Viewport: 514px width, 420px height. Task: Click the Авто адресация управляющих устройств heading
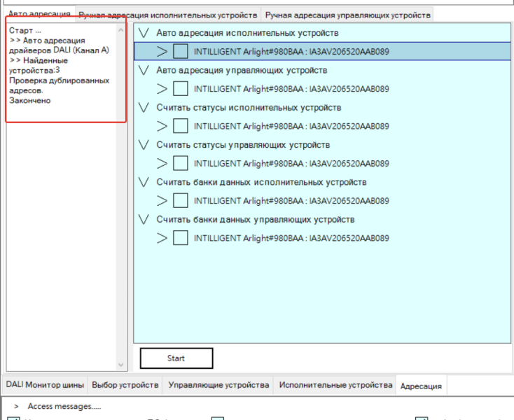[x=242, y=70]
